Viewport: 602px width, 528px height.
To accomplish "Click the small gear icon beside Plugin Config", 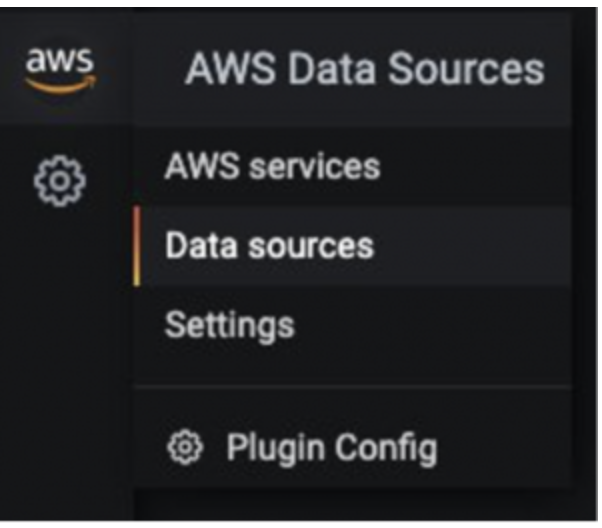I will coord(185,447).
